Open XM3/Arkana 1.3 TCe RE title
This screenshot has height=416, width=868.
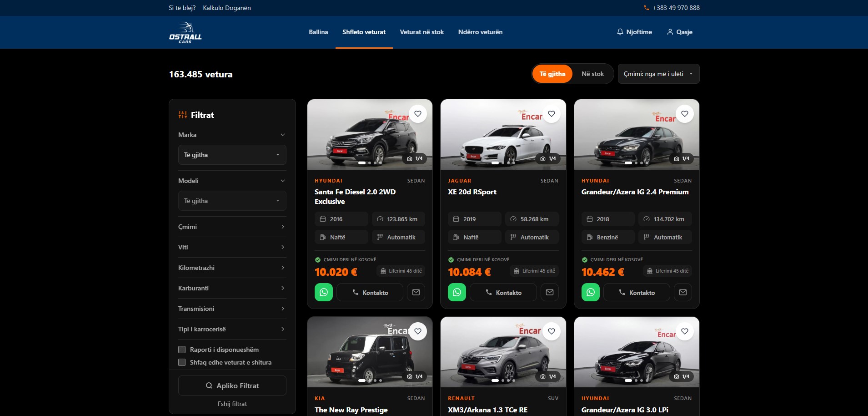click(x=488, y=410)
